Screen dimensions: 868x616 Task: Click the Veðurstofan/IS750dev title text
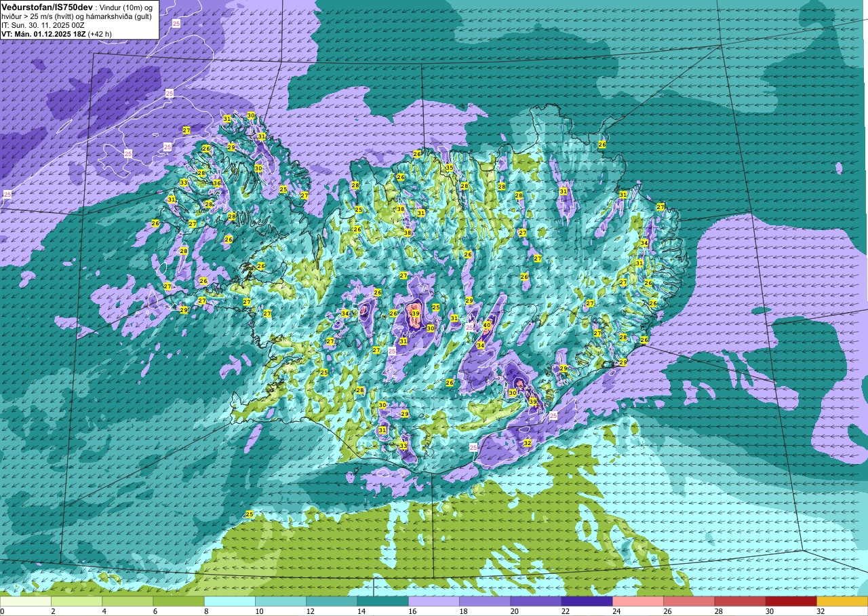(x=47, y=6)
